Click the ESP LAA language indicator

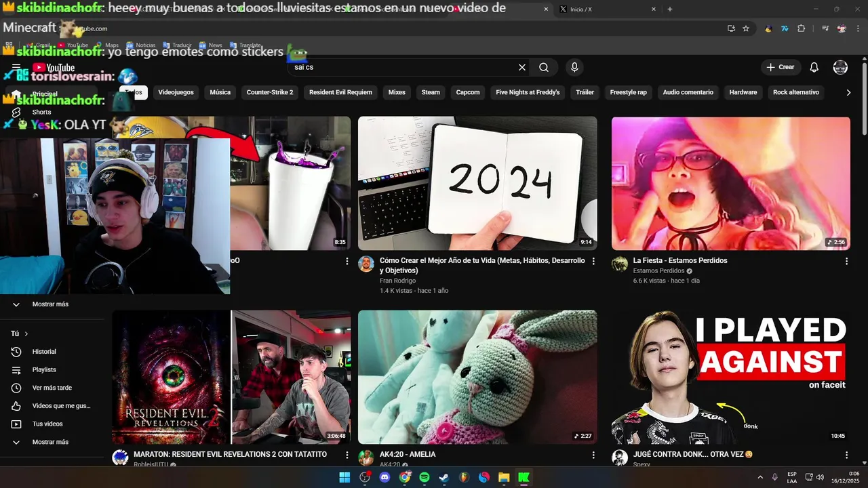pyautogui.click(x=792, y=477)
